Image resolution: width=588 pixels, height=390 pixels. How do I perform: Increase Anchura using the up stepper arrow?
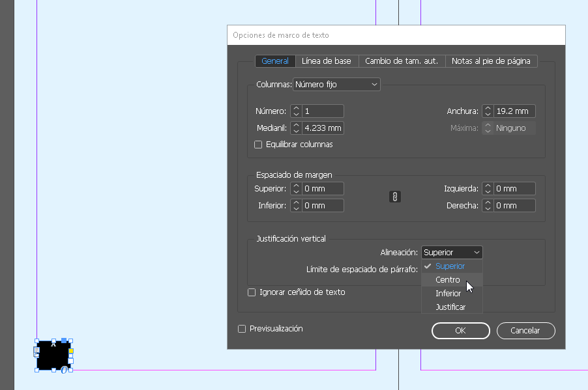pos(488,108)
